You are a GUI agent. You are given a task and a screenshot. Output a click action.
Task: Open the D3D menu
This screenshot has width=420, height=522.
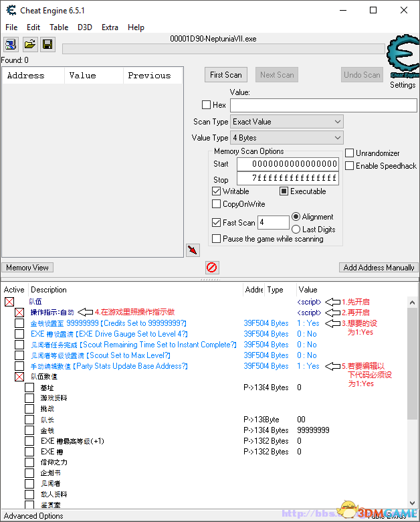(85, 27)
